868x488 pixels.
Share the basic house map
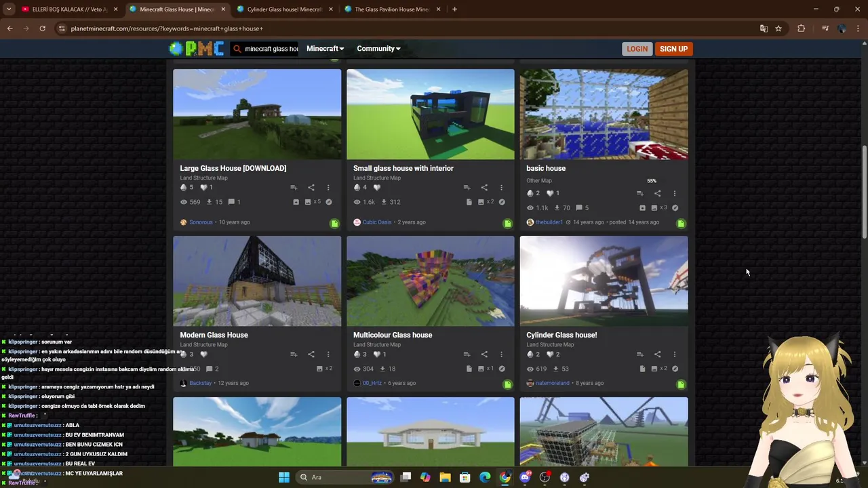click(657, 193)
